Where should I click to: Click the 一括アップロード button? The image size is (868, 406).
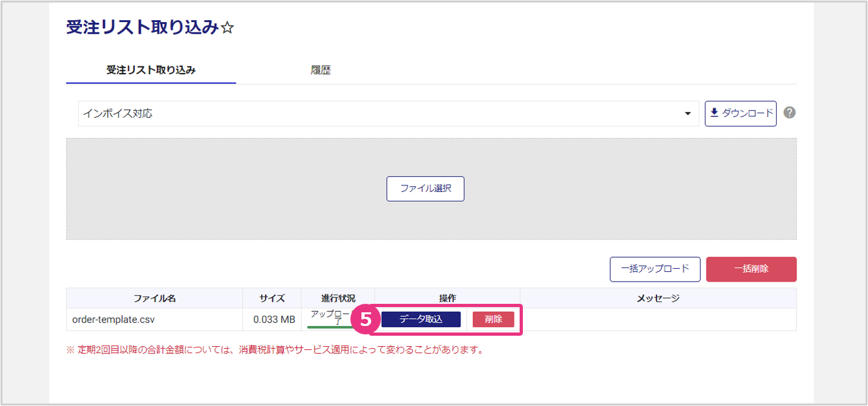tap(654, 269)
